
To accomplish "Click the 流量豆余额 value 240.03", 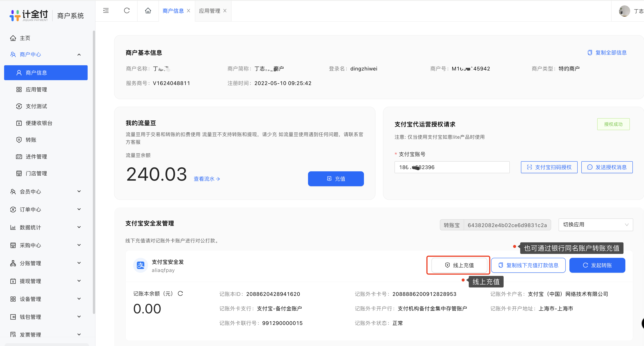I will point(156,174).
